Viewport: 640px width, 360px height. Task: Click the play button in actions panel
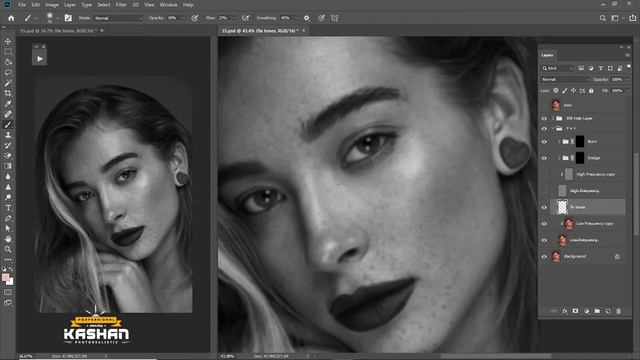pos(40,59)
